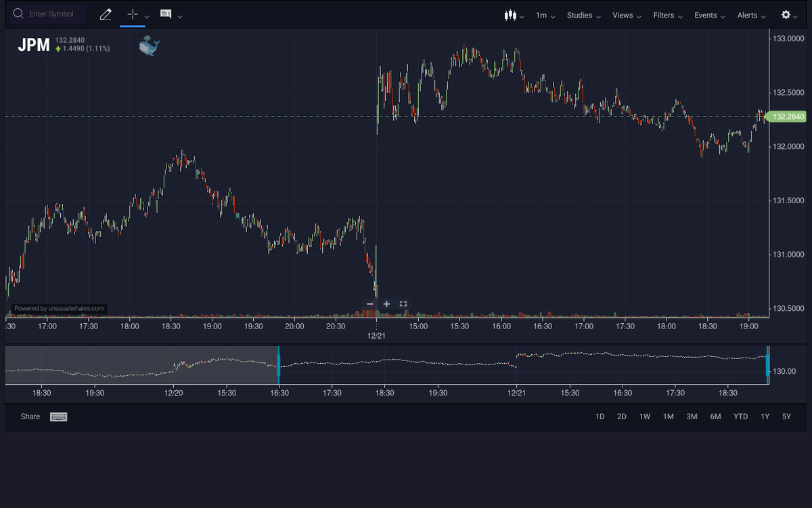Select the 1M range
The width and height of the screenshot is (812, 508).
669,417
